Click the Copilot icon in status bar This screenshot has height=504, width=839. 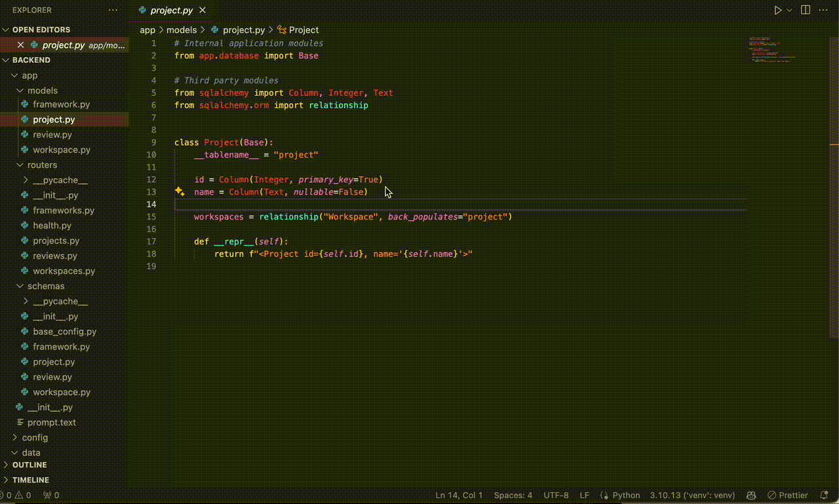[x=752, y=495]
